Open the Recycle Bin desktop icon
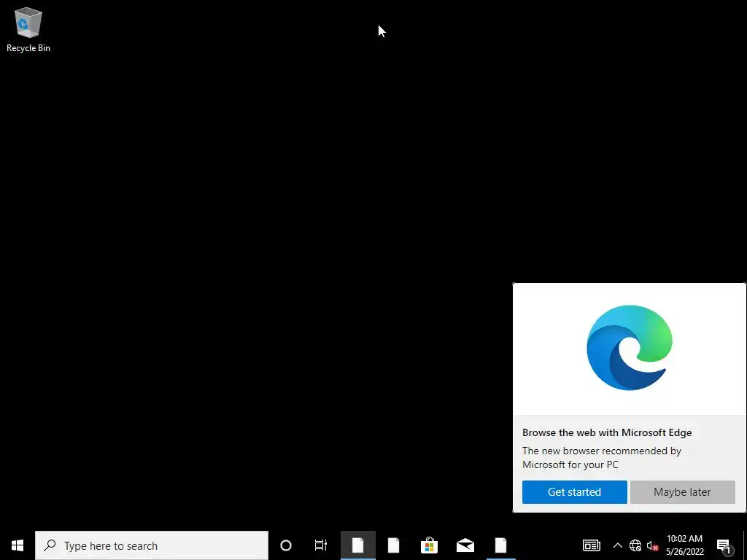The image size is (747, 560). [28, 30]
